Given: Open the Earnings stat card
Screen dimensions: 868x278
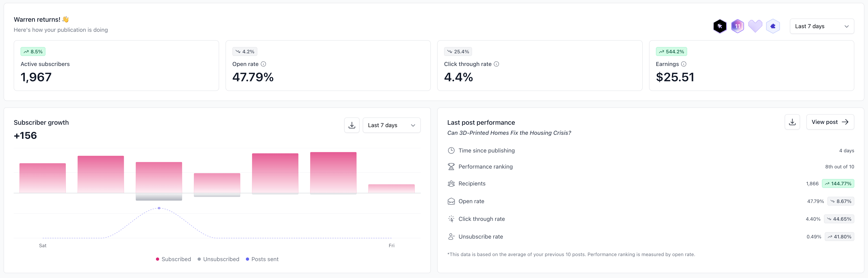Looking at the screenshot, I should click(751, 66).
